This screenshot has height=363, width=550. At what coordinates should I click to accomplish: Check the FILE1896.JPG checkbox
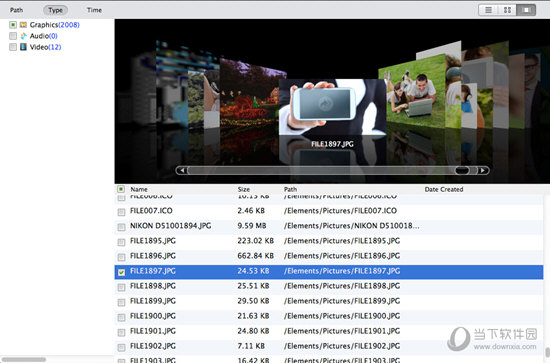(121, 257)
